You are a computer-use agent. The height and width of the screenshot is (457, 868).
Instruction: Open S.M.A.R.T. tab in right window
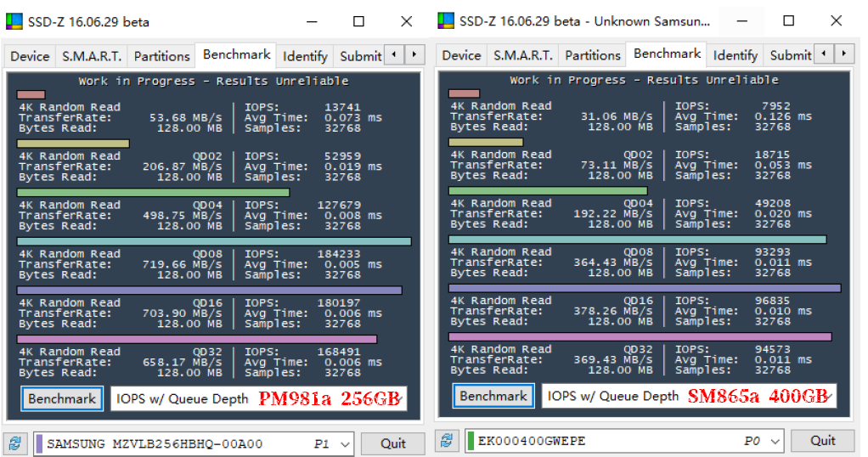coord(522,55)
